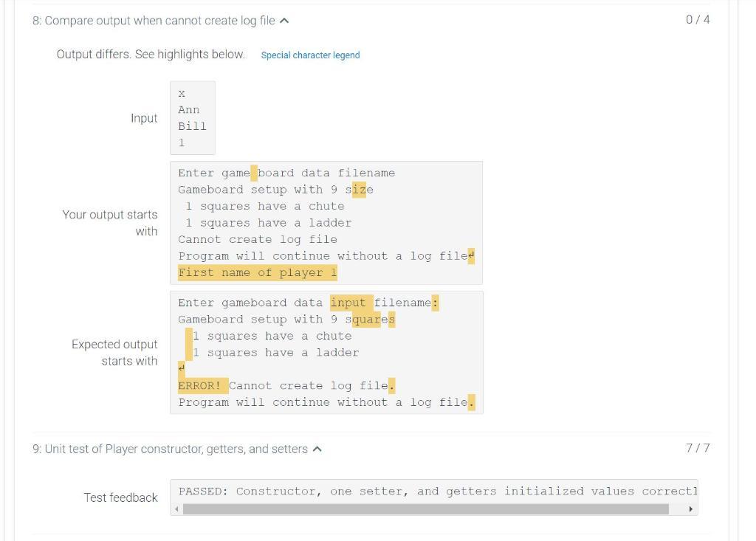Click 'Output differs. See highlights below.' message
This screenshot has height=541, width=756.
tap(151, 55)
